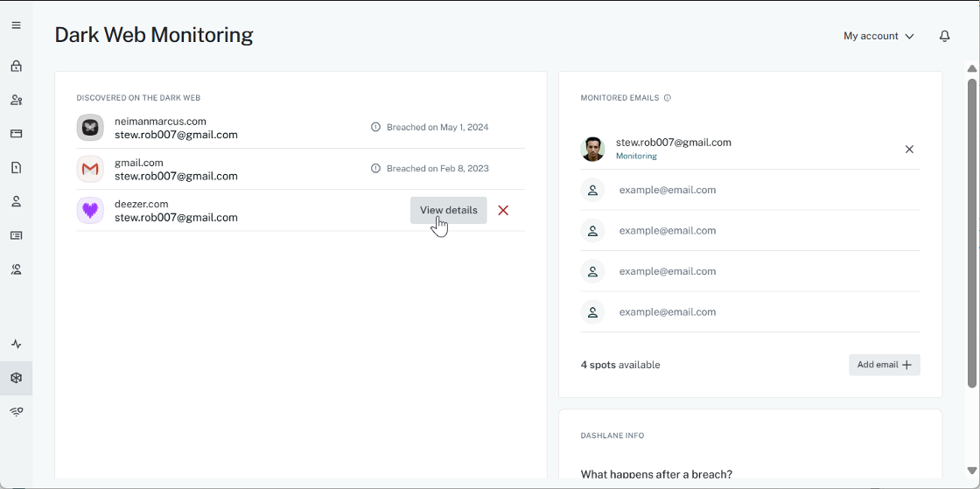Dismiss the deezer.com breach alert
980x489 pixels.
point(503,211)
